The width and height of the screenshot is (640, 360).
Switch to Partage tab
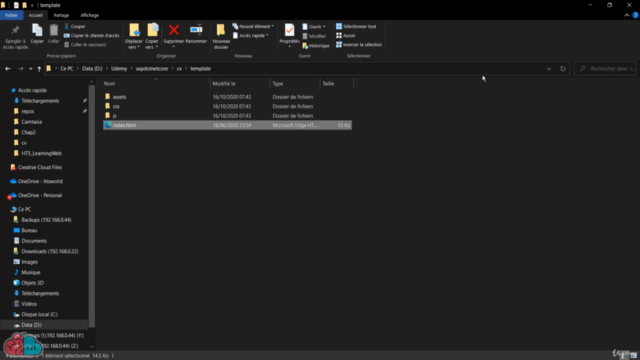pyautogui.click(x=61, y=15)
